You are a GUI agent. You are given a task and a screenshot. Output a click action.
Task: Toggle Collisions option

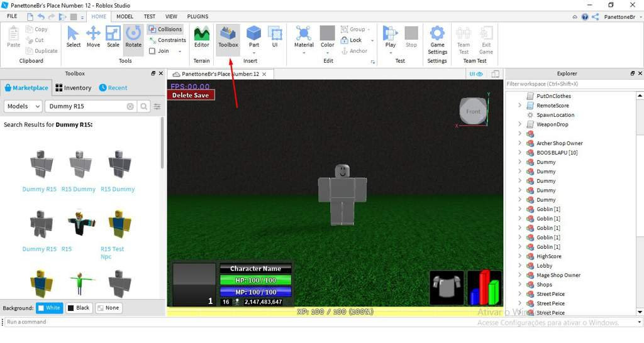pos(165,29)
